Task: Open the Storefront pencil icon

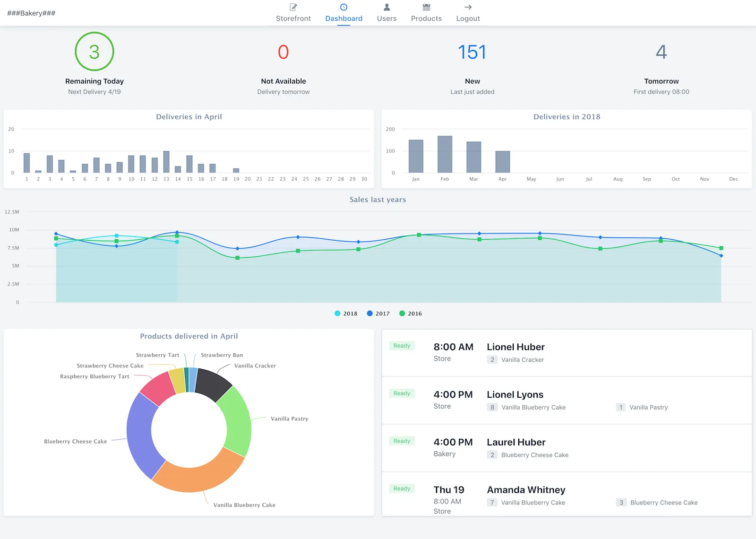Action: (293, 7)
